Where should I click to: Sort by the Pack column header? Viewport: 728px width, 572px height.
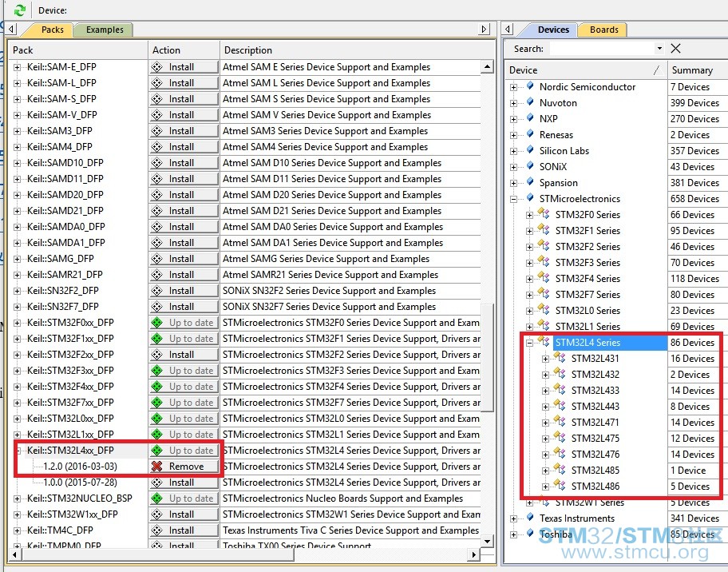coord(78,50)
